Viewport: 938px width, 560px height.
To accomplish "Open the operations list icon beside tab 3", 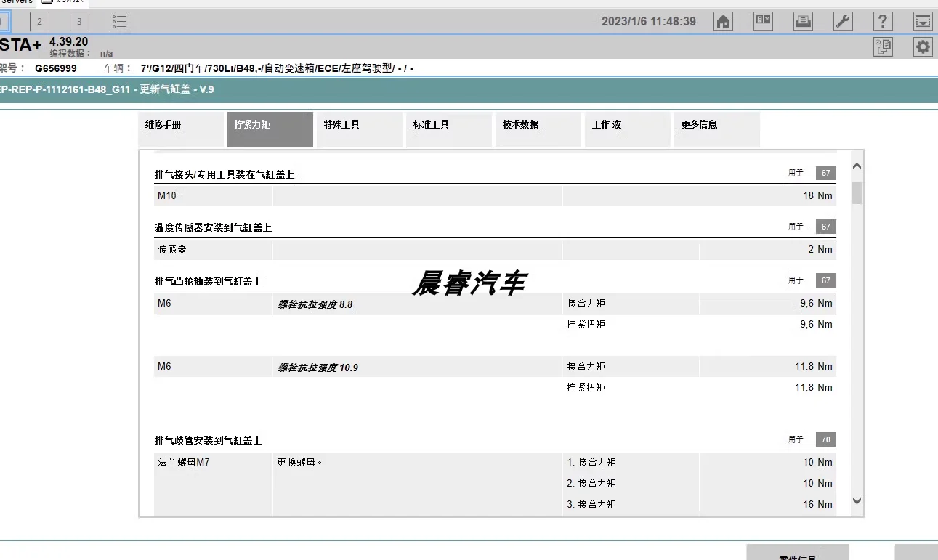I will [x=120, y=22].
